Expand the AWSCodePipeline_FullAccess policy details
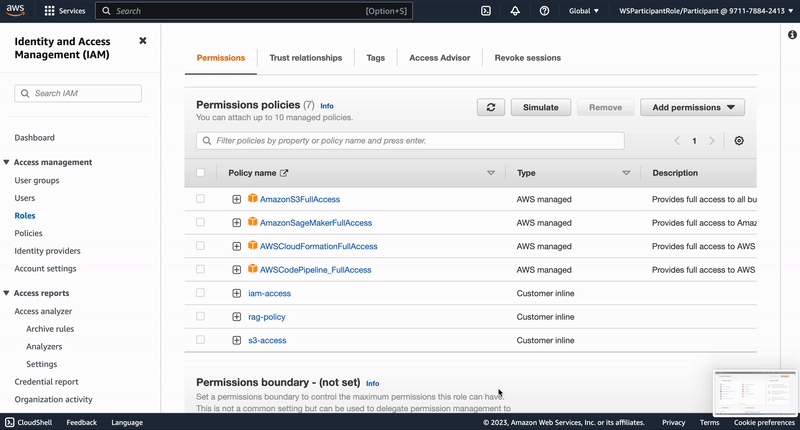800x430 pixels. point(237,270)
